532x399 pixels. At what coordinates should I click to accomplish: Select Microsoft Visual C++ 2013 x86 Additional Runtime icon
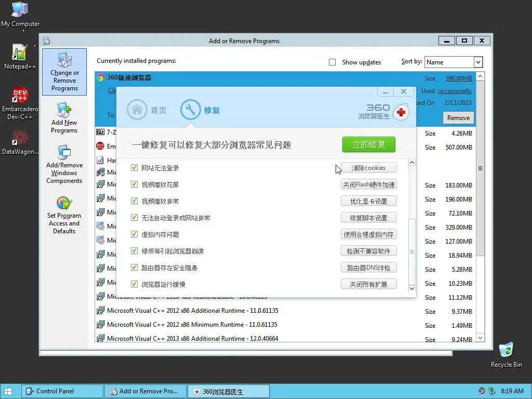pyautogui.click(x=100, y=338)
